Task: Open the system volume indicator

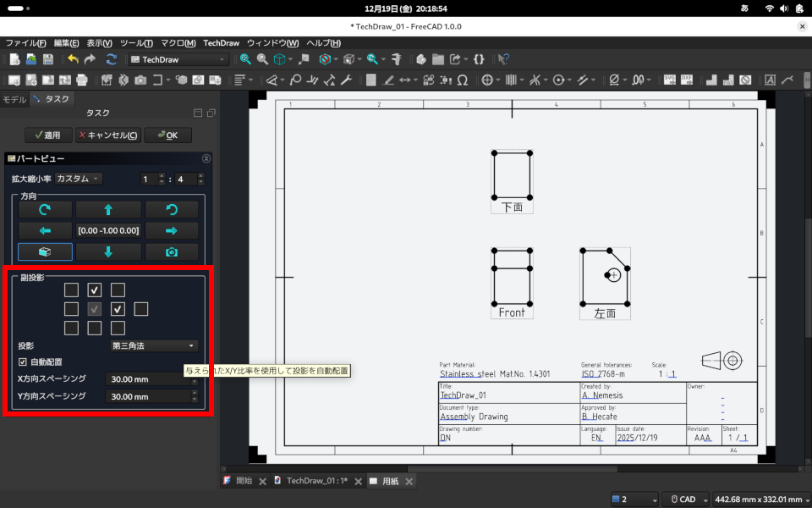Action: pyautogui.click(x=784, y=8)
